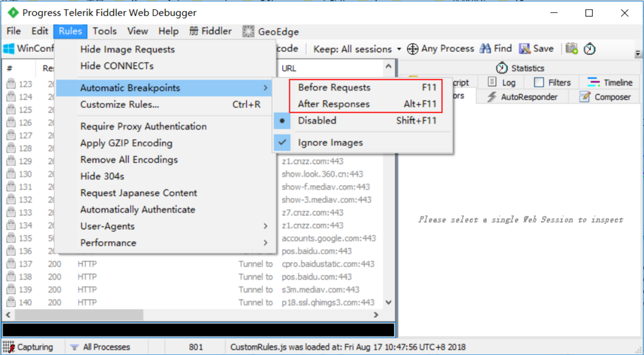This screenshot has width=644, height=355.
Task: Toggle Apply GZIP Encoding rule
Action: [x=165, y=143]
